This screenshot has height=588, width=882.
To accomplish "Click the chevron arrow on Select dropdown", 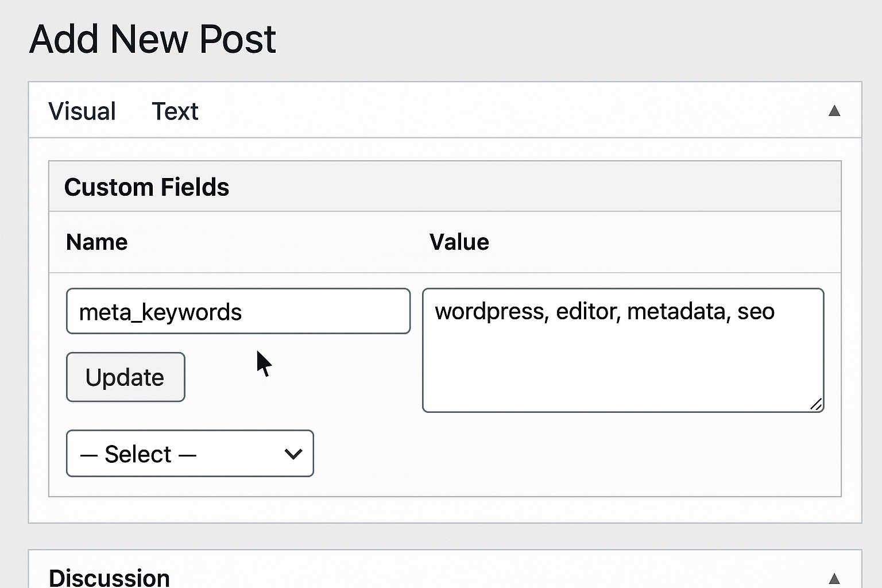I will (293, 454).
